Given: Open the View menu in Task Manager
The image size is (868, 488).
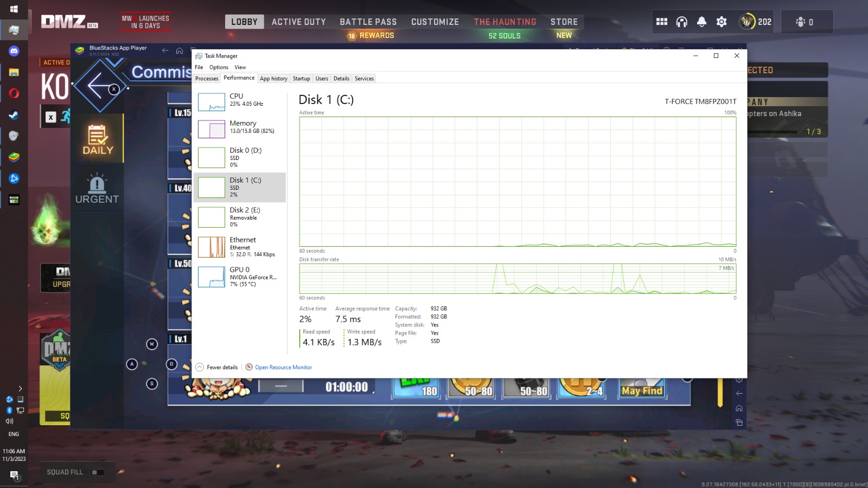Looking at the screenshot, I should (240, 67).
